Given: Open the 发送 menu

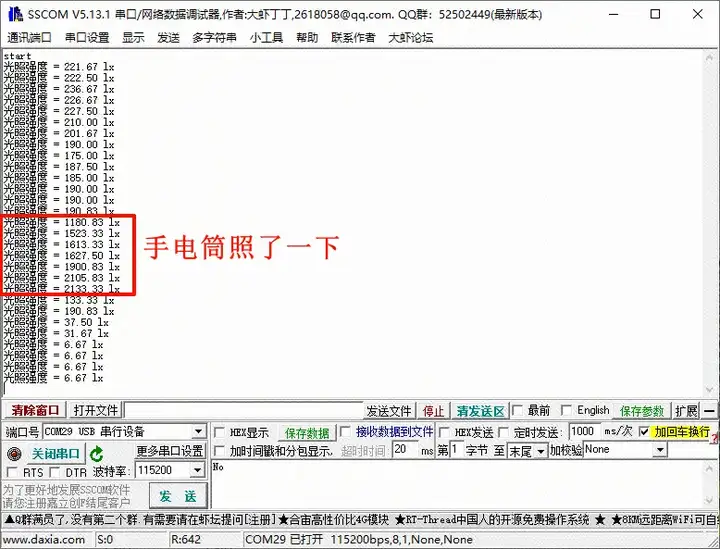Looking at the screenshot, I should pyautogui.click(x=169, y=38).
